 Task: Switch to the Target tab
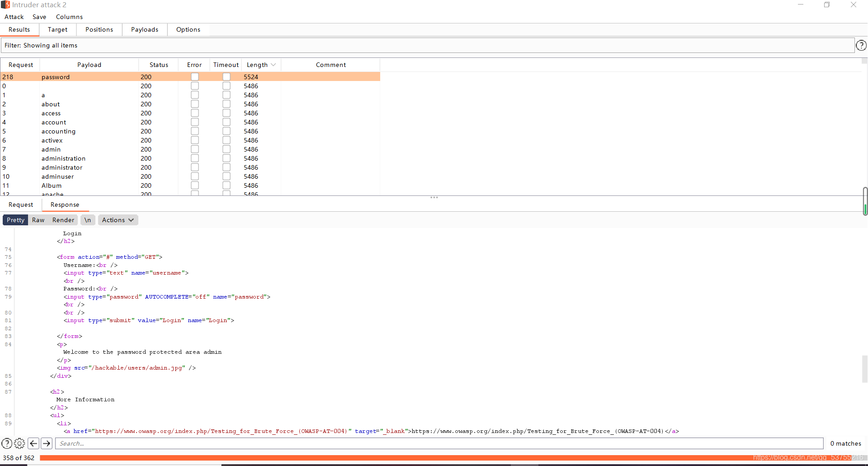click(57, 29)
